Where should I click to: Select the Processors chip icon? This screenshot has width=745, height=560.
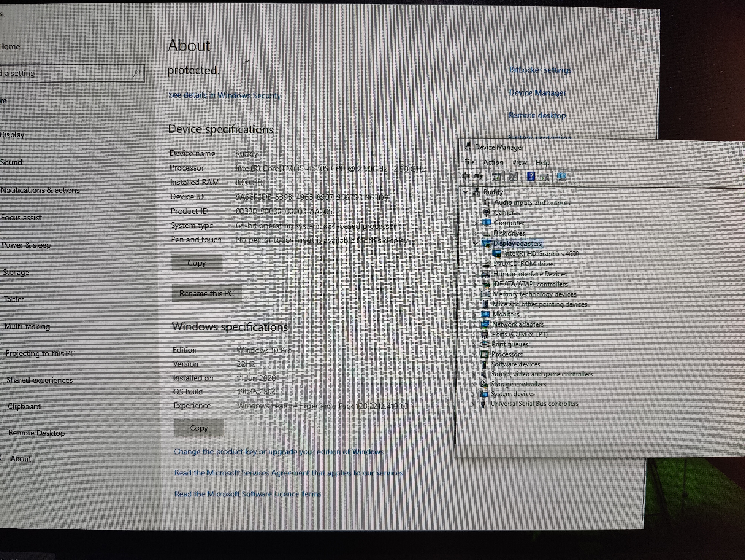(484, 354)
